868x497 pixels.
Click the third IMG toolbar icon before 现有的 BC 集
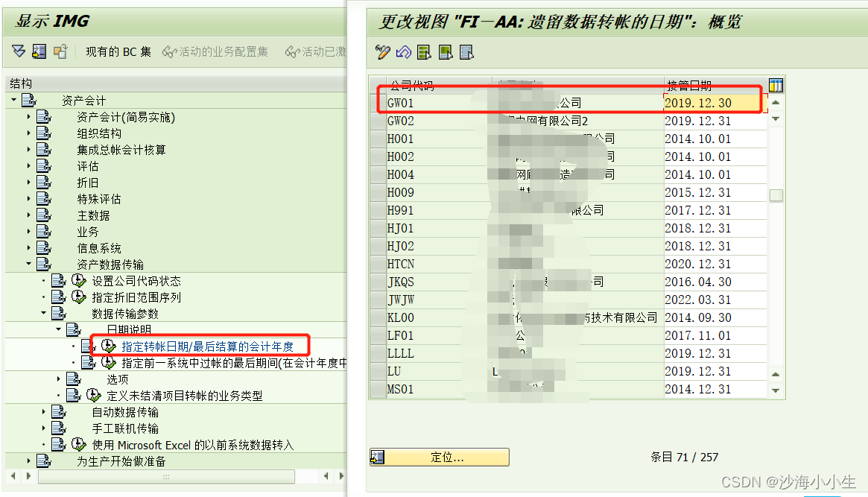point(60,51)
